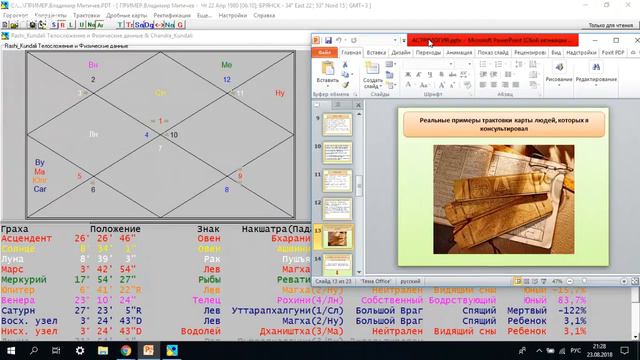The height and width of the screenshot is (360, 640).
Task: Close the slide thumbnails pane
Action: [x=358, y=105]
